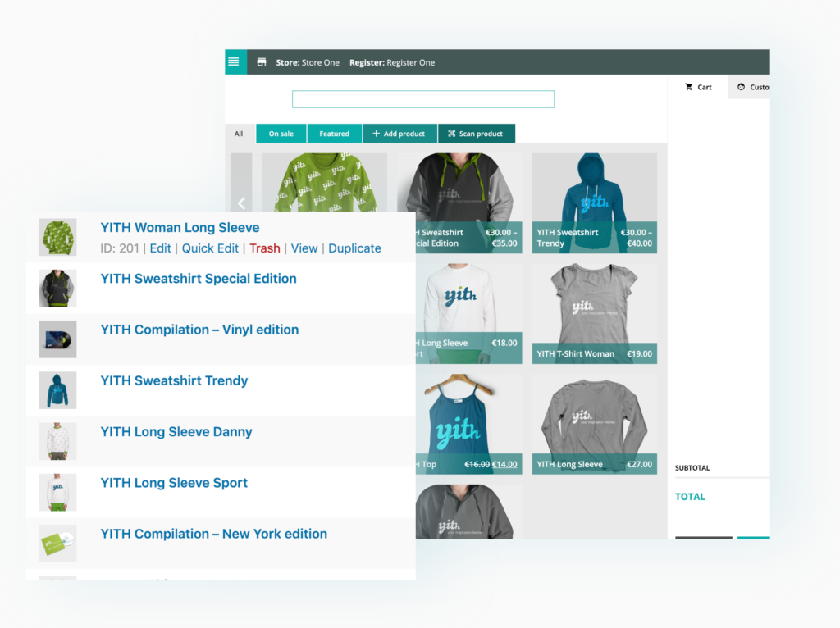
Task: Open YITH Compilation – Vinyl edition entry
Action: [199, 330]
